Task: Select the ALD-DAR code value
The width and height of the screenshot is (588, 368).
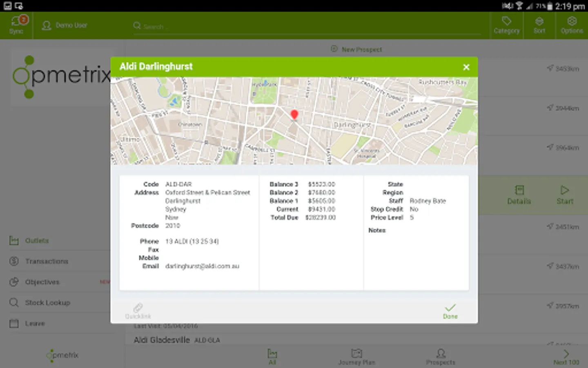Action: click(x=178, y=184)
